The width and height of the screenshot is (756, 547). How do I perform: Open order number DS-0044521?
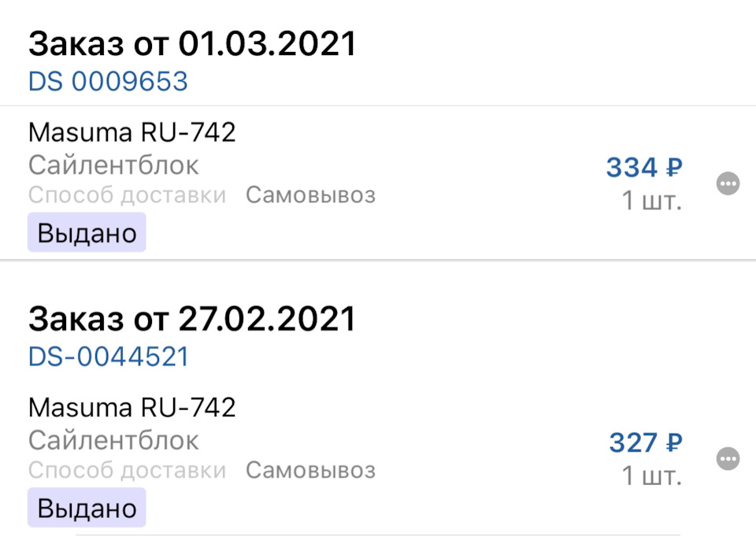tap(107, 356)
